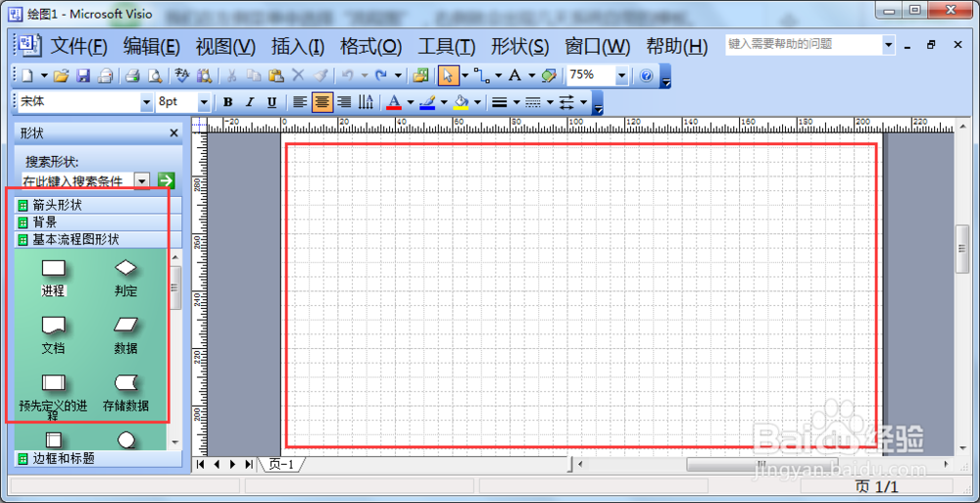Click the Help question mark icon
The width and height of the screenshot is (980, 503).
[646, 75]
